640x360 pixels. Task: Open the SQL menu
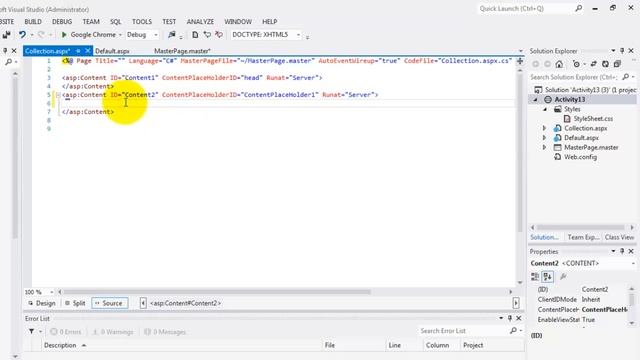[116, 22]
